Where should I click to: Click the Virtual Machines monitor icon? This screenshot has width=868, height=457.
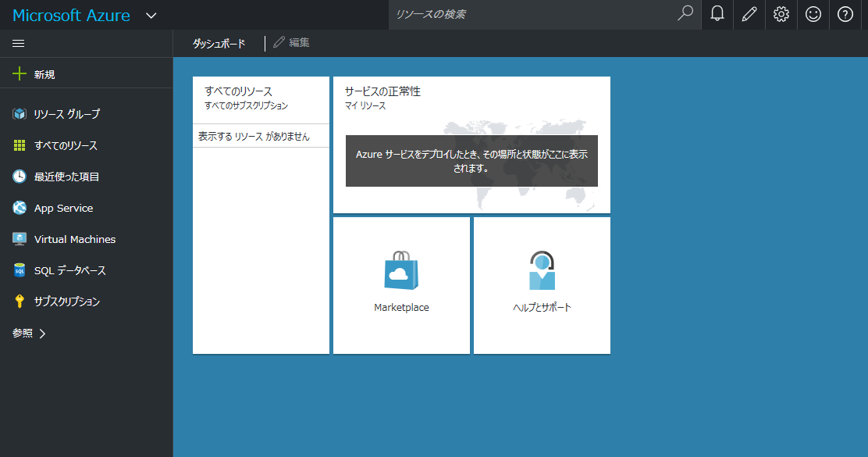[x=20, y=239]
